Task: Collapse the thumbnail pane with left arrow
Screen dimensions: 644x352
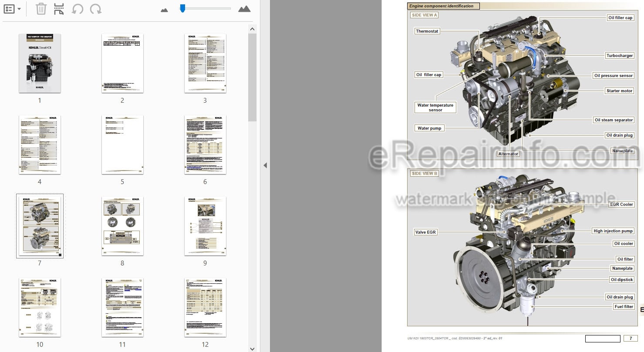Action: [265, 165]
